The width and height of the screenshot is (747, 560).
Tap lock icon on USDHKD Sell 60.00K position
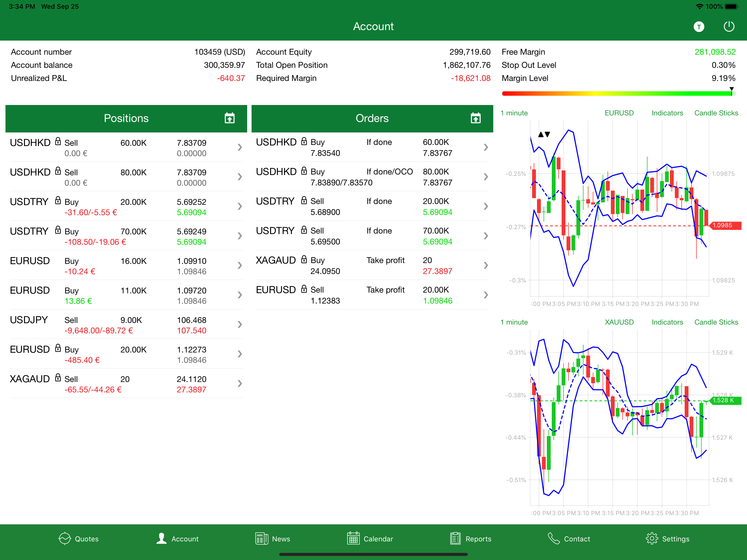point(58,141)
